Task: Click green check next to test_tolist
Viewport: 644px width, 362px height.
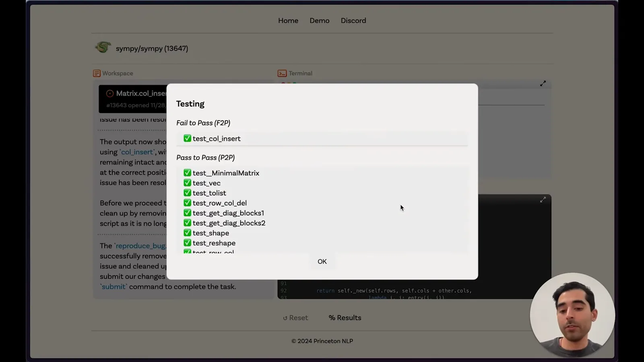Action: 187,193
